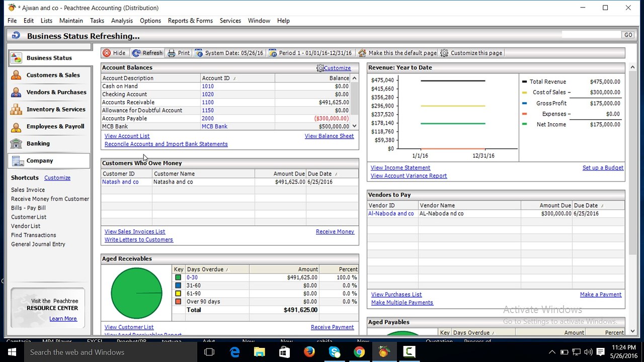Open Google Chrome from the taskbar
This screenshot has width=644, height=362.
[359, 352]
